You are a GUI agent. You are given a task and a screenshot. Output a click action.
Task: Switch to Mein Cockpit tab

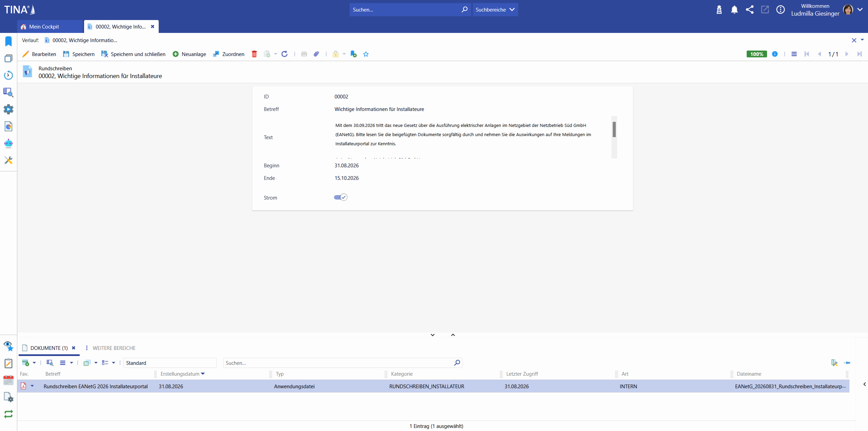pyautogui.click(x=50, y=26)
